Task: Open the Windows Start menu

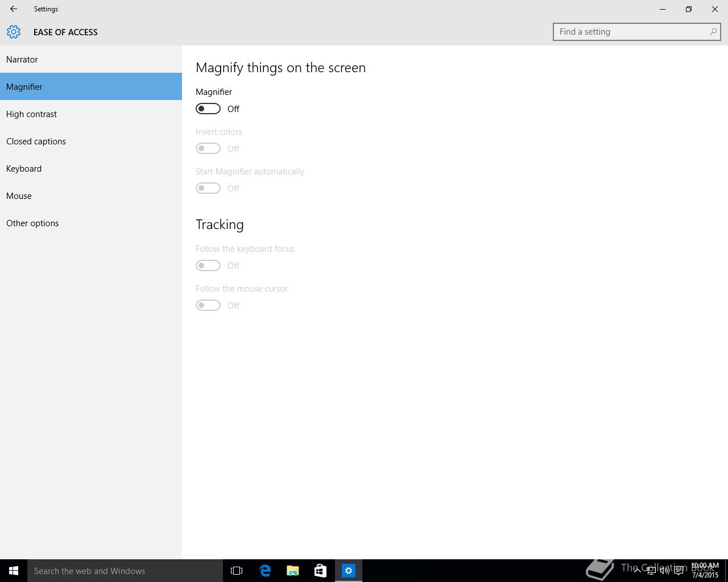Action: click(14, 571)
